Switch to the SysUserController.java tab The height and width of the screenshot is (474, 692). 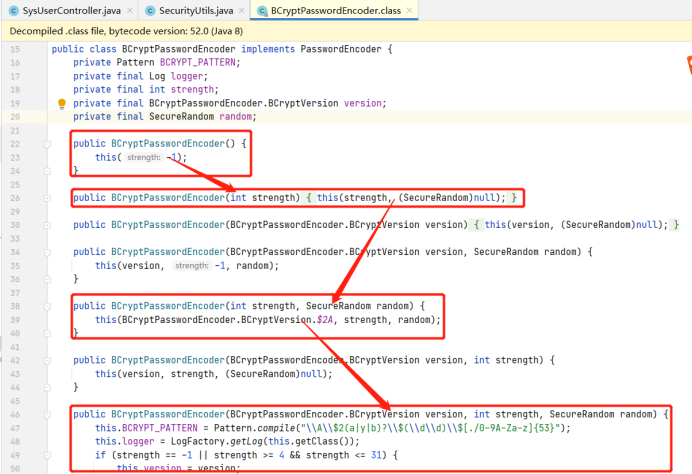tap(71, 11)
